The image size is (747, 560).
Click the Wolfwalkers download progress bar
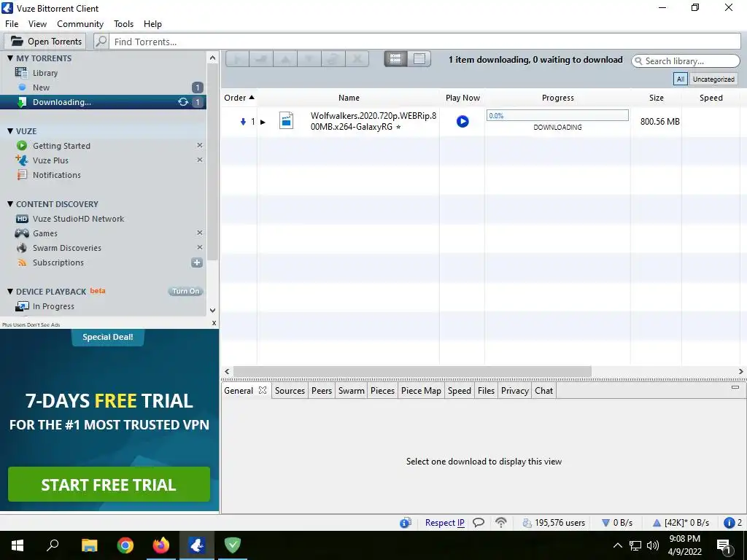pos(557,115)
